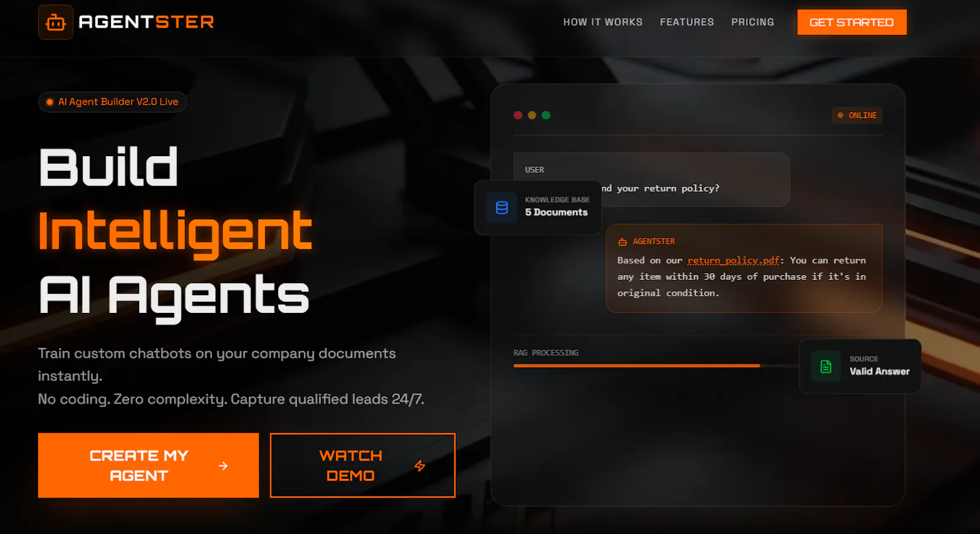
Task: Click the orange dot in Live badge
Action: click(50, 102)
